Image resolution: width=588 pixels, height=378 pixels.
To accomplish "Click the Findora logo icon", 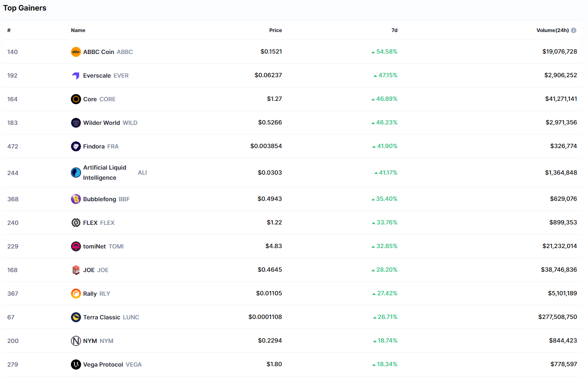I will click(76, 146).
